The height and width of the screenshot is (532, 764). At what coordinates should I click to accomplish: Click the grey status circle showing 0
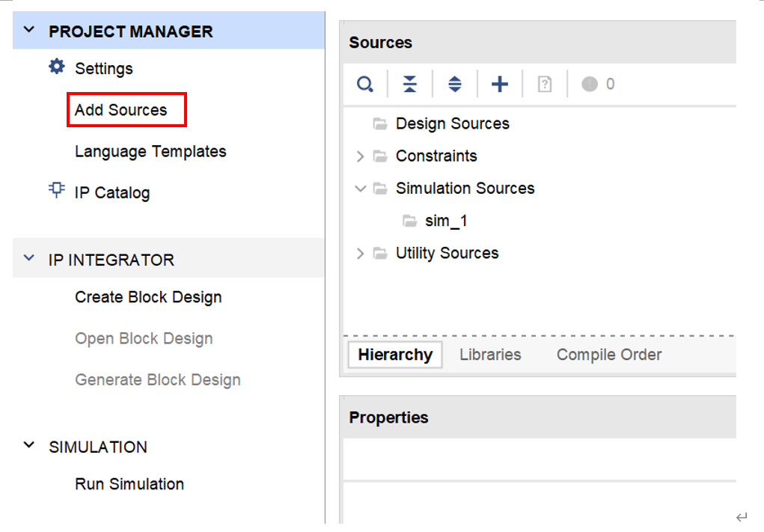[x=590, y=84]
